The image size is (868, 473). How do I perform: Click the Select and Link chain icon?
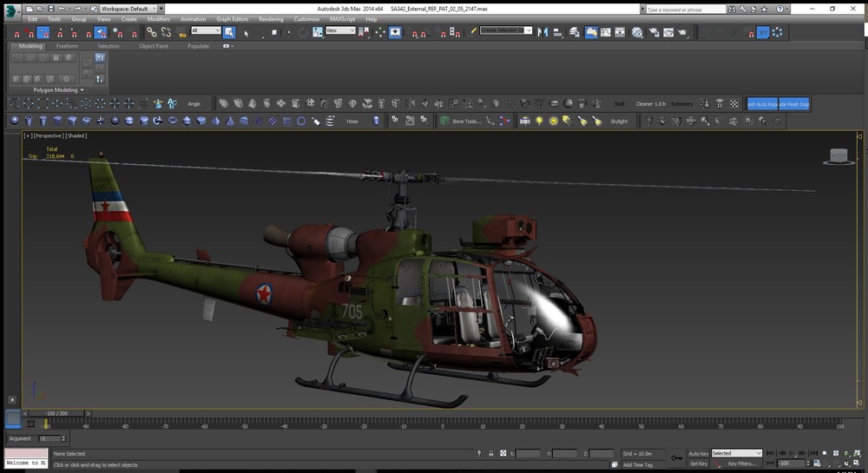pos(151,32)
